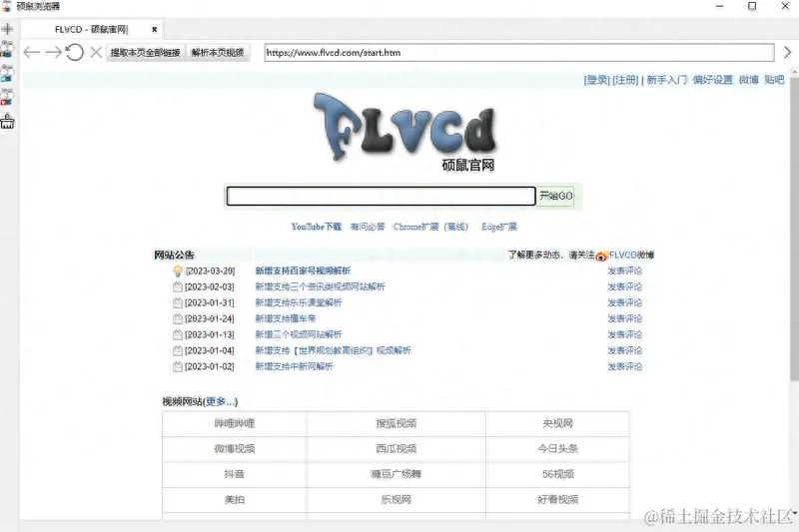Select 糖豆广场舞 in the video sites table
This screenshot has height=532, width=799.
coord(396,474)
